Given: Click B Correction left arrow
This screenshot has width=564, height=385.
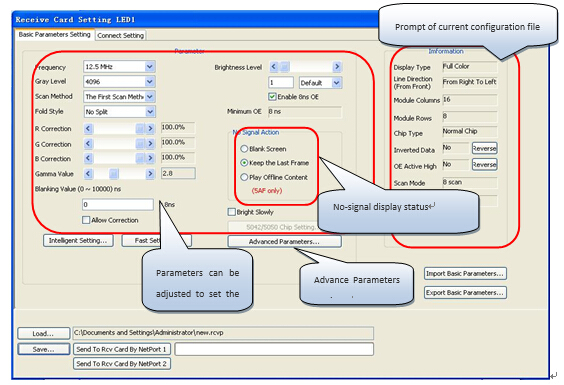Looking at the screenshot, I should pyautogui.click(x=88, y=158).
